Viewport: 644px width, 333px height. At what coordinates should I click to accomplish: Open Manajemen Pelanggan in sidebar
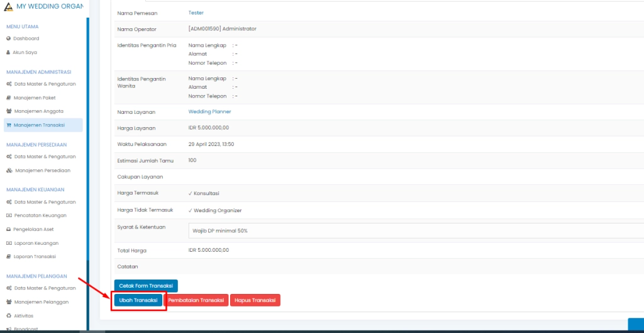42,302
